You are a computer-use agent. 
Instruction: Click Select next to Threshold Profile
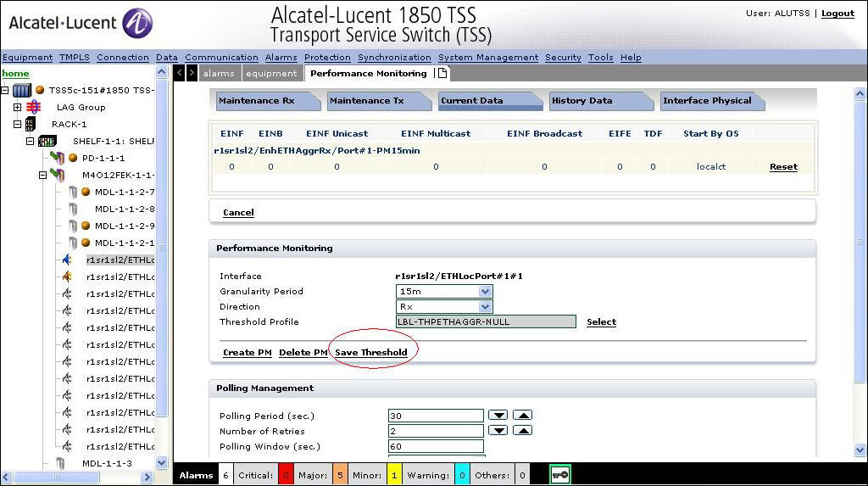tap(601, 322)
